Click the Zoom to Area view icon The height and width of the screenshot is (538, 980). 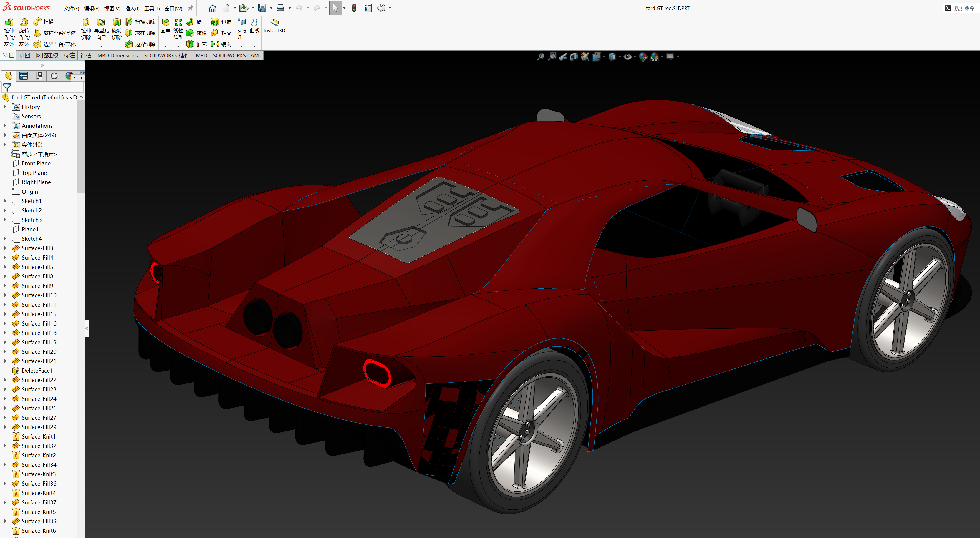point(552,57)
